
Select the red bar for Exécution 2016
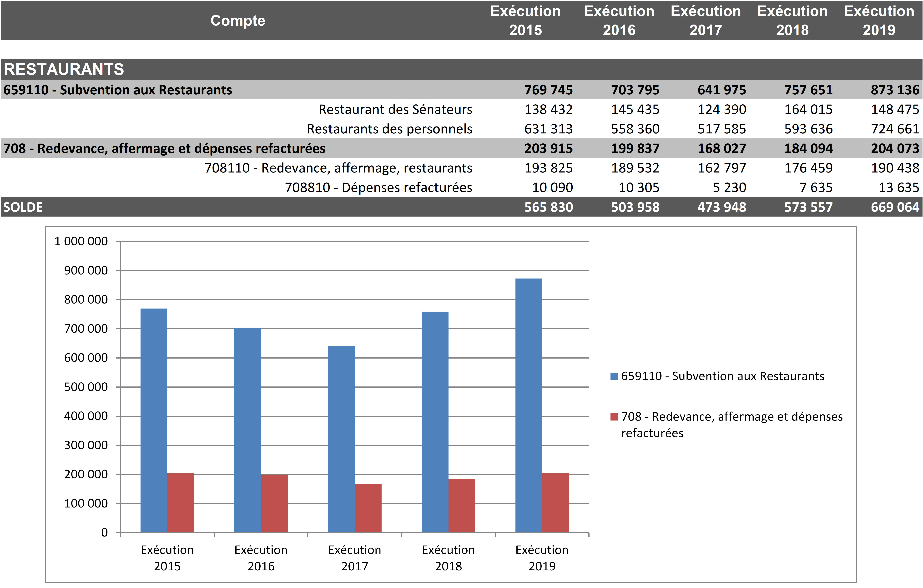click(274, 503)
